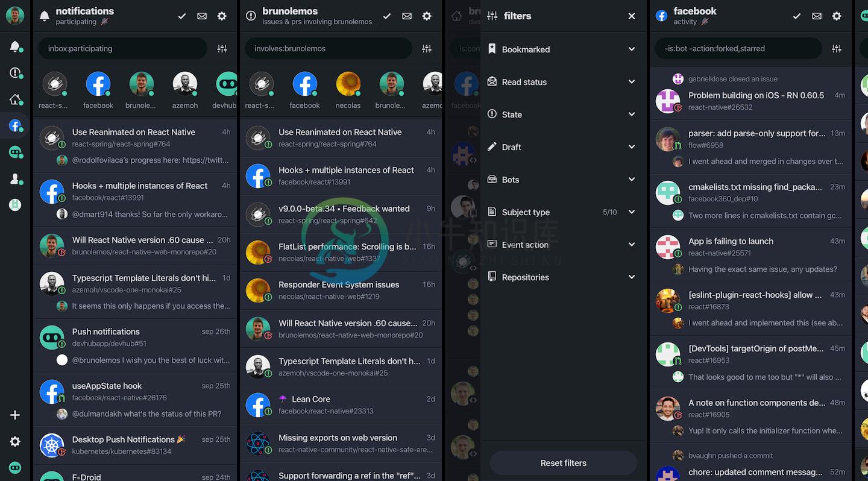This screenshot has width=868, height=481.
Task: Open Typescript Template Literals in notifications column
Action: [136, 292]
